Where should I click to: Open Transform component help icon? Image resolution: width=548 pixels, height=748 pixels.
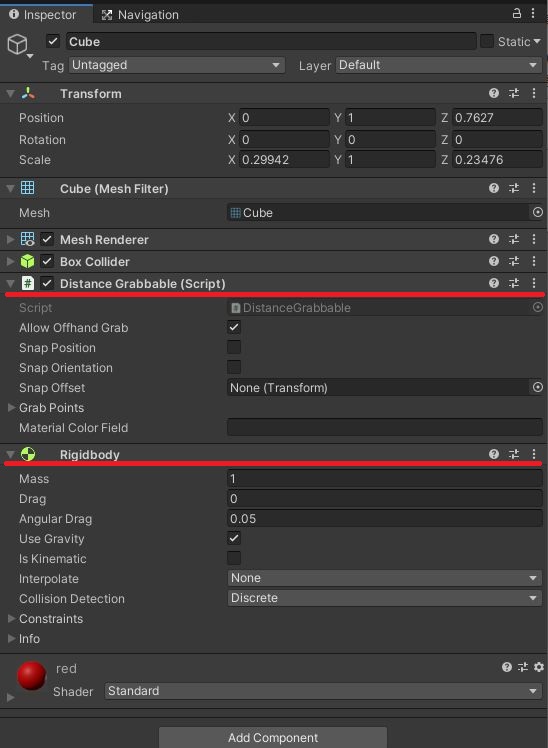click(x=494, y=93)
